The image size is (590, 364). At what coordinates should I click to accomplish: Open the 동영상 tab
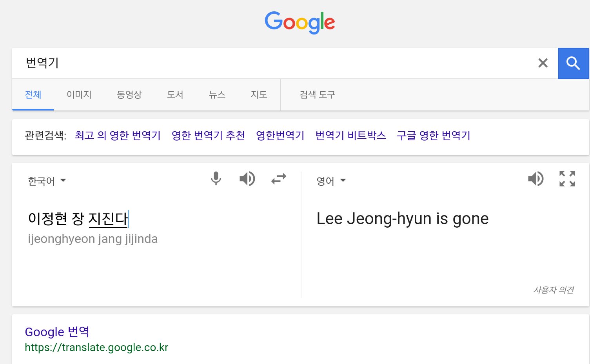(129, 95)
